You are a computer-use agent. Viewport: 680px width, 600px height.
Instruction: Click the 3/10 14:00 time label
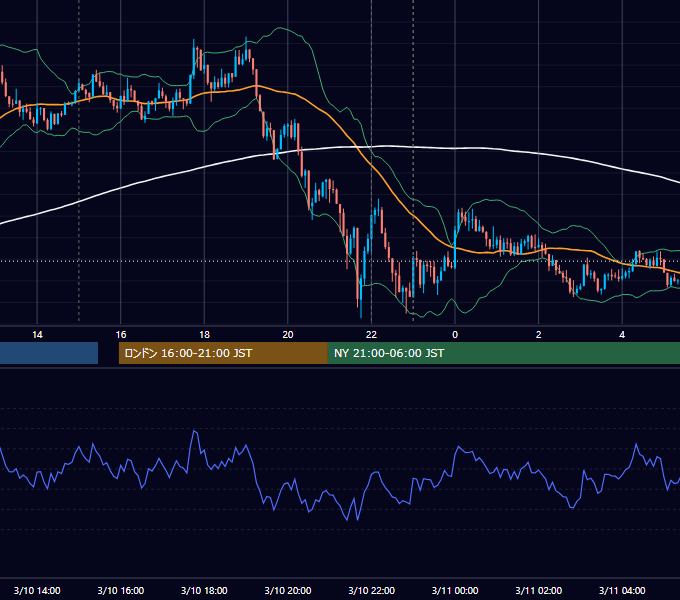(37, 590)
